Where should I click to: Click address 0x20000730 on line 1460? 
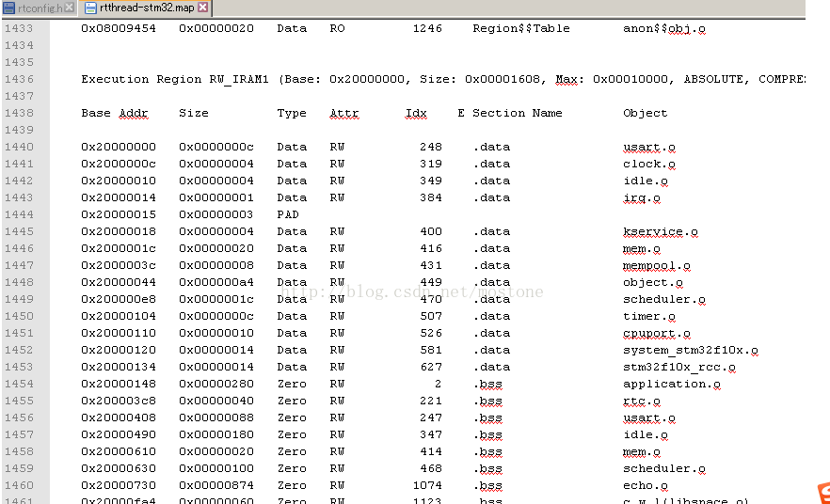[x=119, y=485]
